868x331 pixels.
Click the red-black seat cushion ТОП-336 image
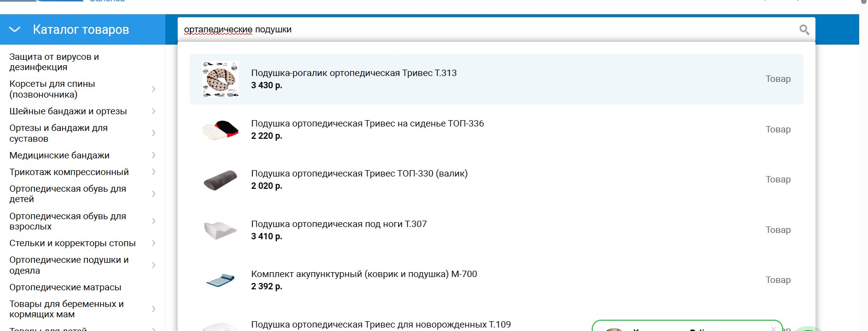point(220,129)
